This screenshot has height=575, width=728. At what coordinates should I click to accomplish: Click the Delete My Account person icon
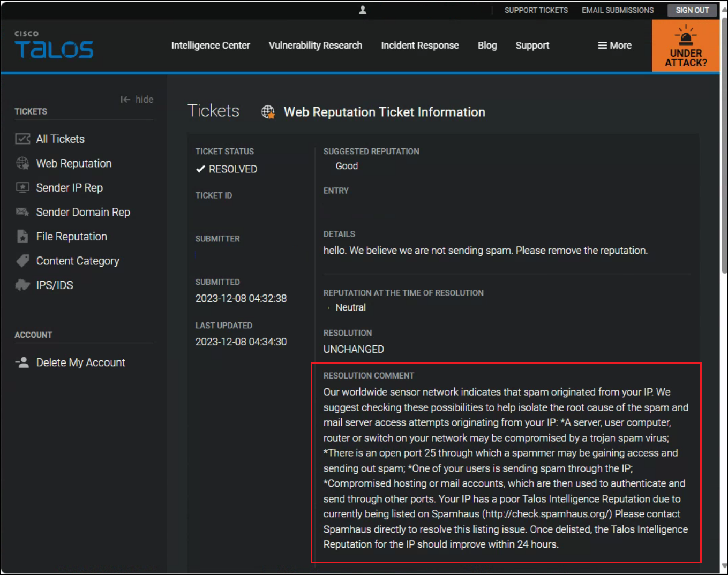pyautogui.click(x=22, y=362)
